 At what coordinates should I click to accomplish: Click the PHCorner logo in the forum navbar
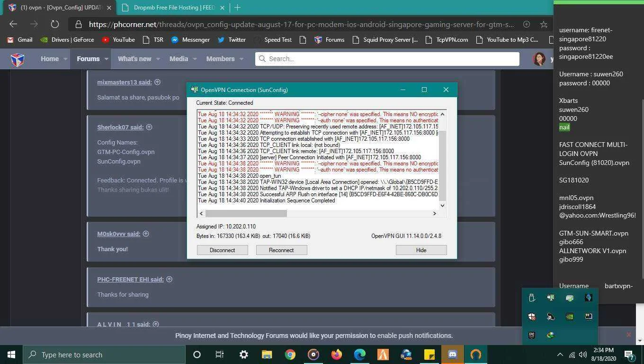point(18,59)
